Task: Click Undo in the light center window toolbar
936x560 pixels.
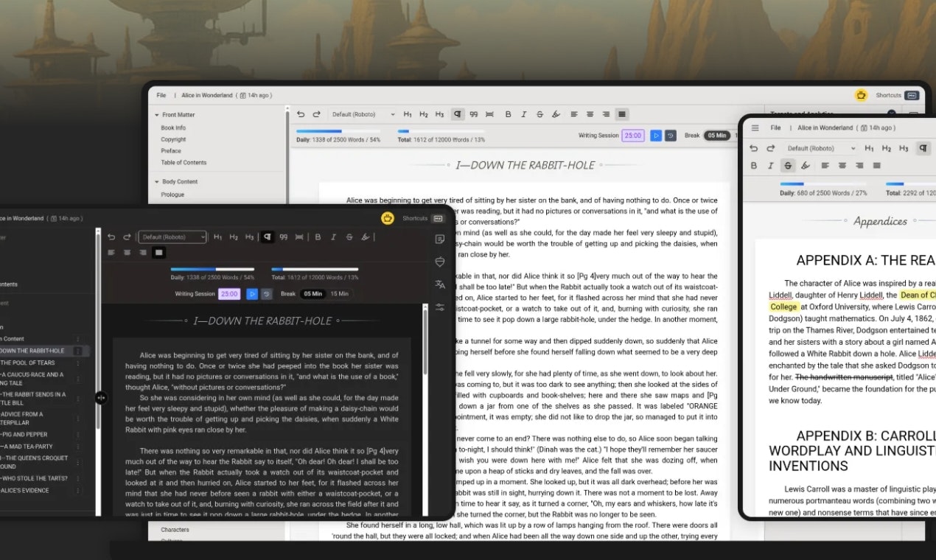Action: 301,114
